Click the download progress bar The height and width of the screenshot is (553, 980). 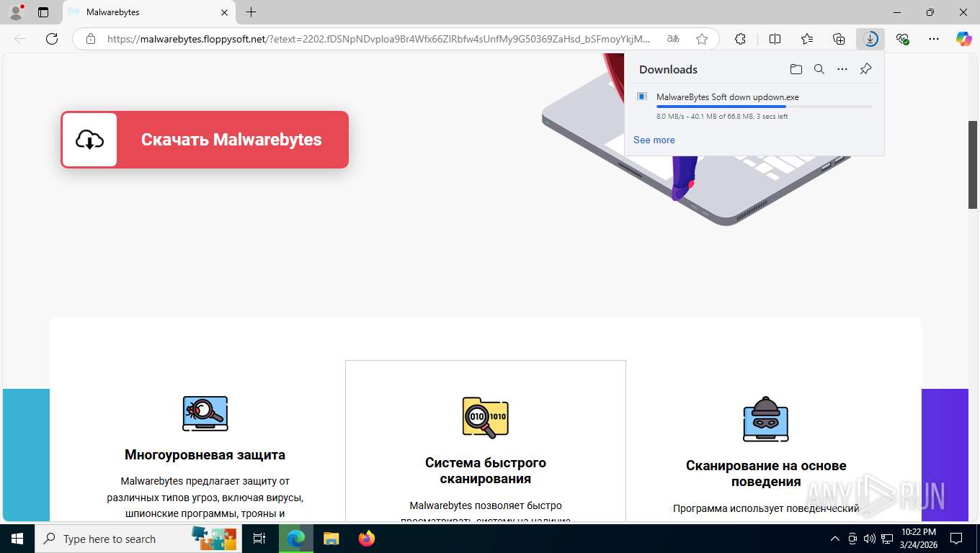point(764,107)
